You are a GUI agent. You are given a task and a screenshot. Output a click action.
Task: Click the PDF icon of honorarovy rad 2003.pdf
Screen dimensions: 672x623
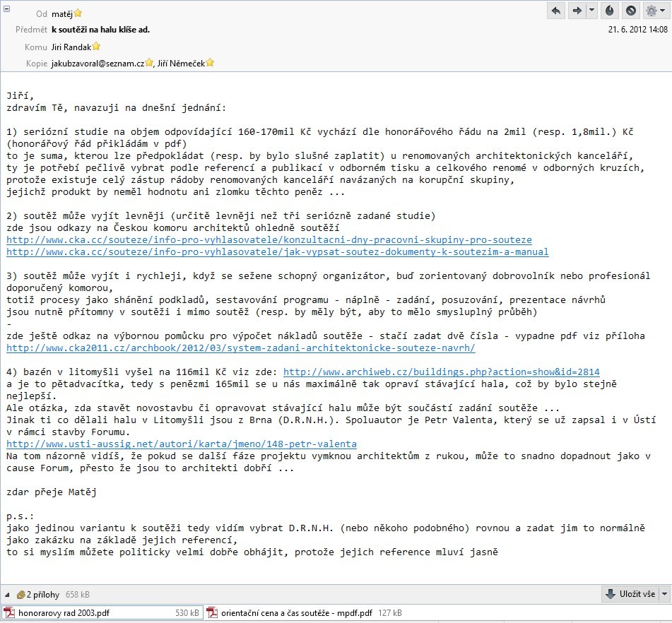[9, 613]
